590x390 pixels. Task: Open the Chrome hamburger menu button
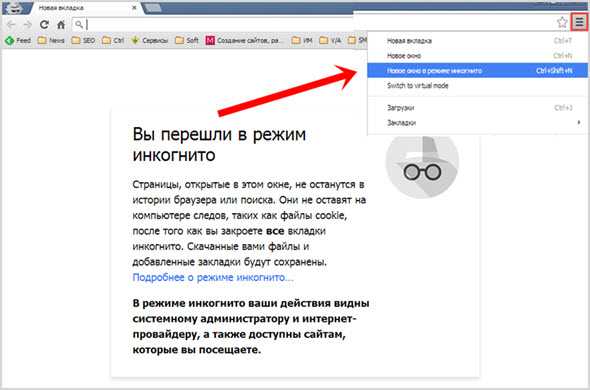[x=579, y=22]
